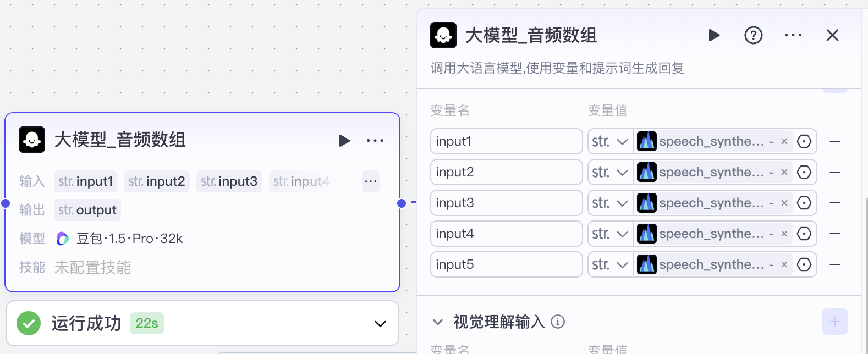Open the str. type dropdown for input1
This screenshot has width=868, height=354.
click(x=609, y=141)
